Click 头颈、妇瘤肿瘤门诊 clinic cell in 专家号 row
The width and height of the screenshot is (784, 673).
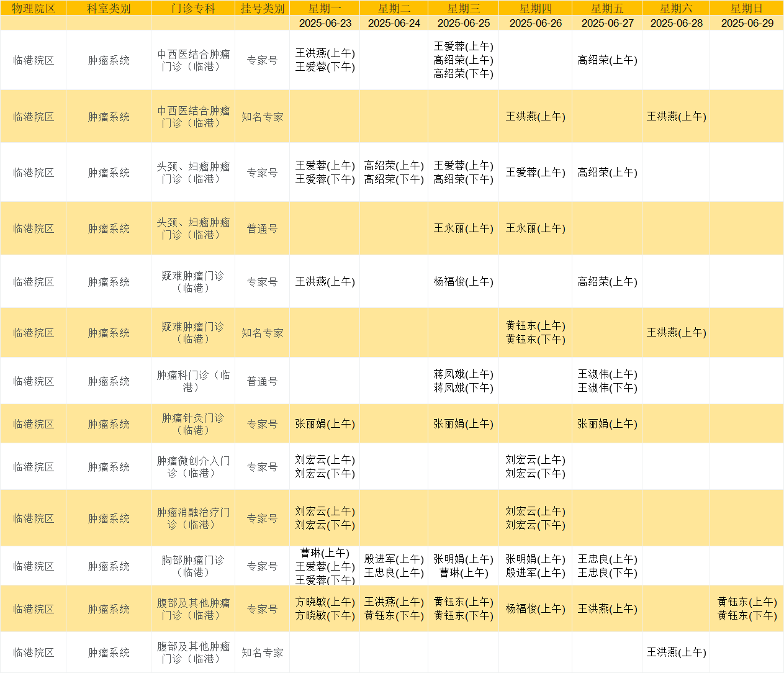click(x=193, y=173)
